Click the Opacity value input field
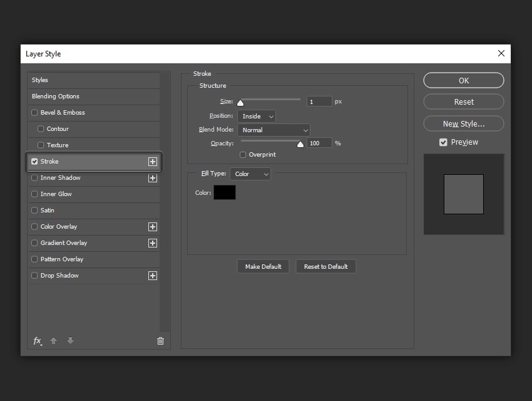Viewport: 532px width, 401px height. pos(319,143)
